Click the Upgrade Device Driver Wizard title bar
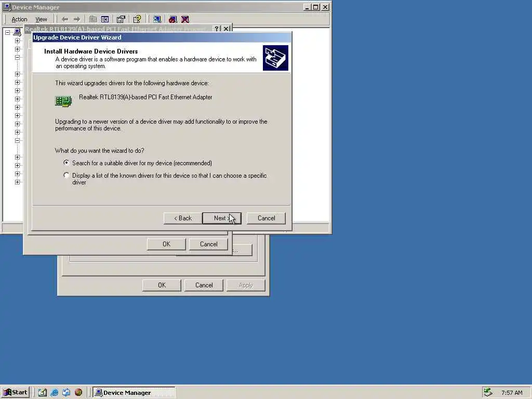Viewport: 532px width, 399px height. (x=162, y=37)
